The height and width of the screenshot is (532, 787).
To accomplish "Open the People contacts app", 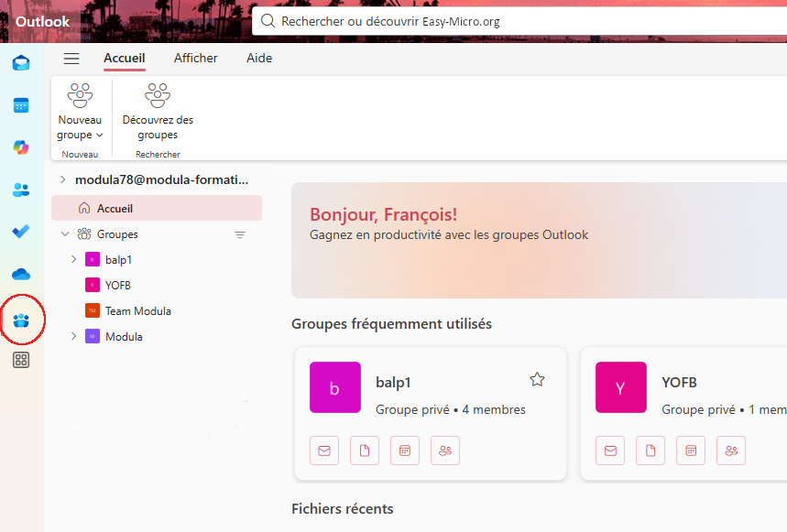I will (x=21, y=190).
